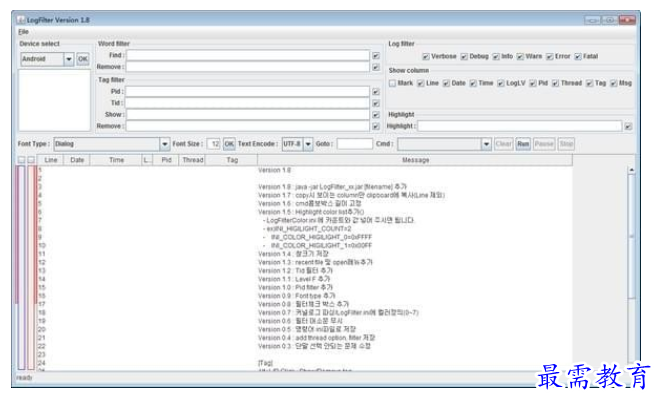Click the Clear button
Viewport: 659px width, 408px height.
pos(503,144)
